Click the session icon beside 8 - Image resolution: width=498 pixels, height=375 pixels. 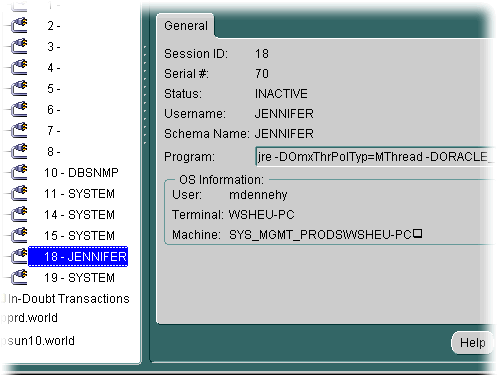19,152
